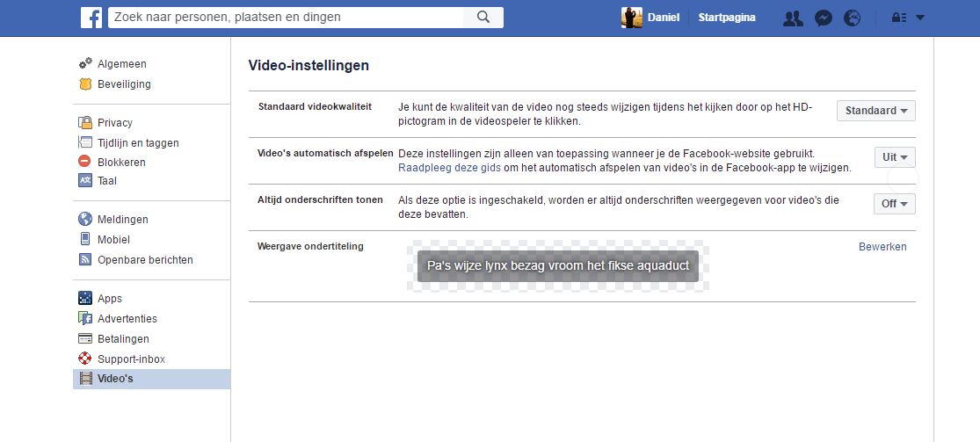Open the autoplay Uit dropdown

point(894,157)
